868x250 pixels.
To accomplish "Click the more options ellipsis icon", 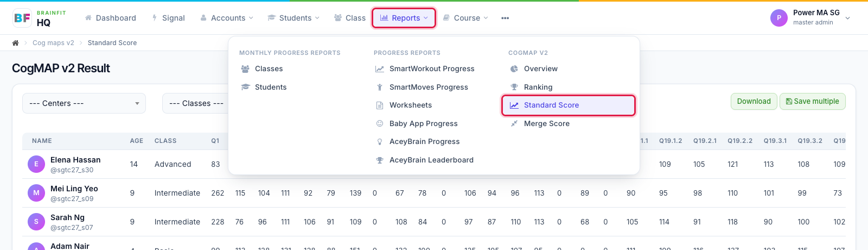I will [505, 18].
